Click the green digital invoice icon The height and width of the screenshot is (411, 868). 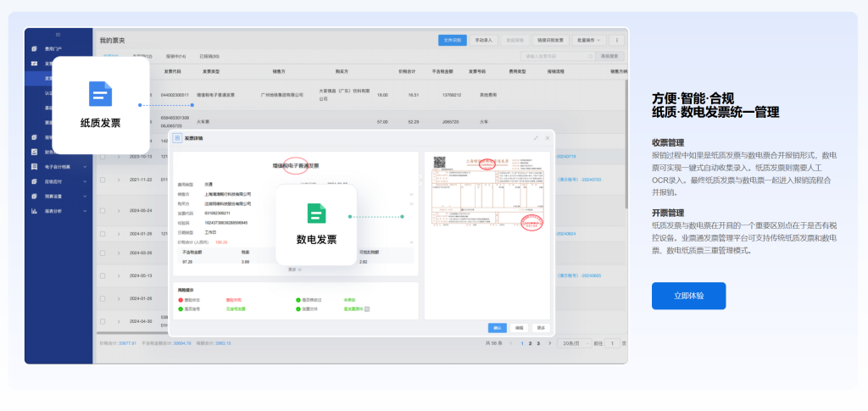315,214
